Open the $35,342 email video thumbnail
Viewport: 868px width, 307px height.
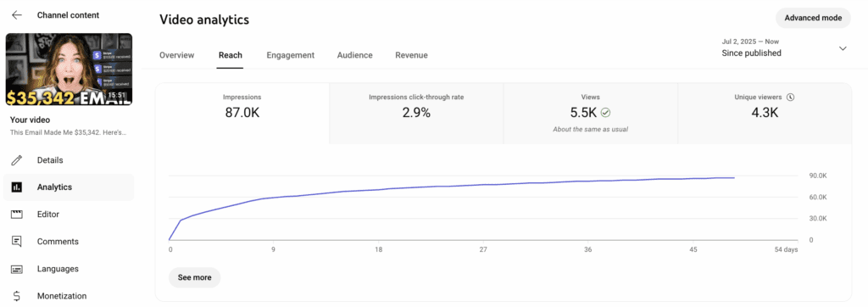[70, 70]
